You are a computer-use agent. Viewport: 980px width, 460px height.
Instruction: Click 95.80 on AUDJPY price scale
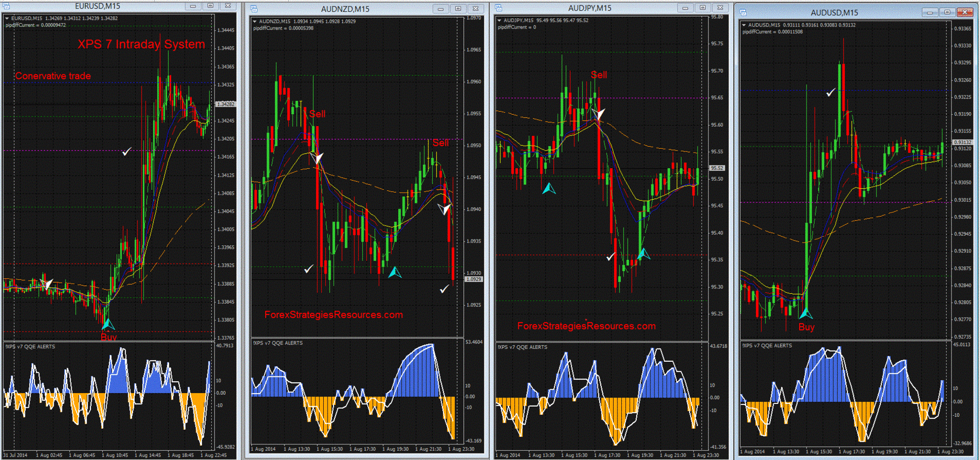[717, 17]
